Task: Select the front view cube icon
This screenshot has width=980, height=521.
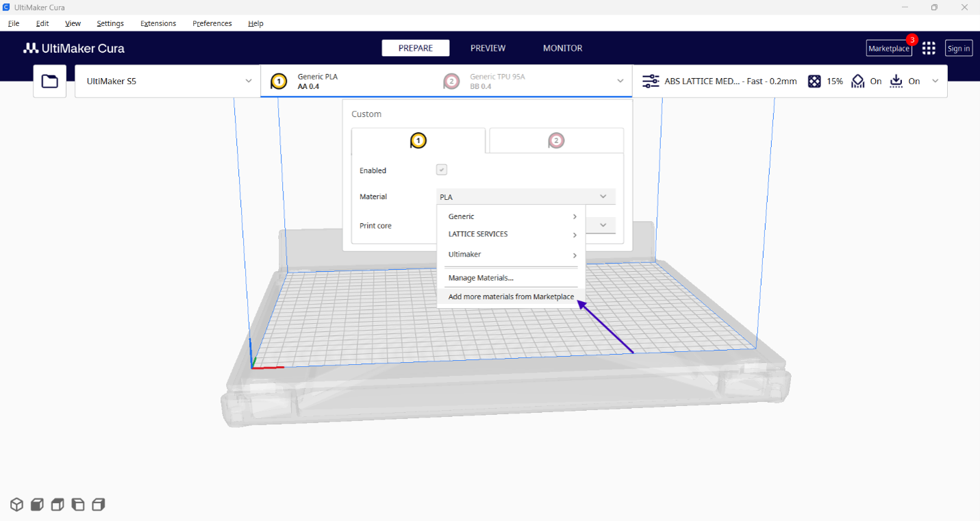Action: pyautogui.click(x=37, y=505)
